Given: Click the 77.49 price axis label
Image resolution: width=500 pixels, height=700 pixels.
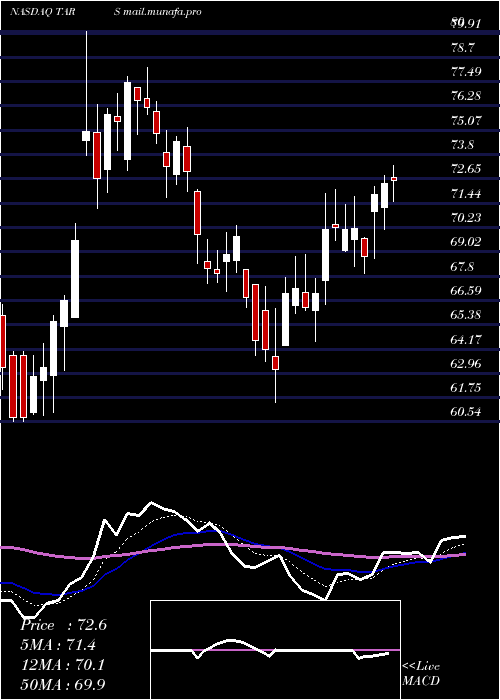Looking at the screenshot, I should click(467, 71).
